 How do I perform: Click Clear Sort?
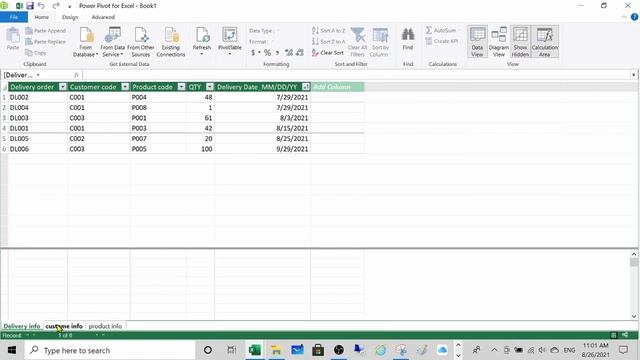328,53
